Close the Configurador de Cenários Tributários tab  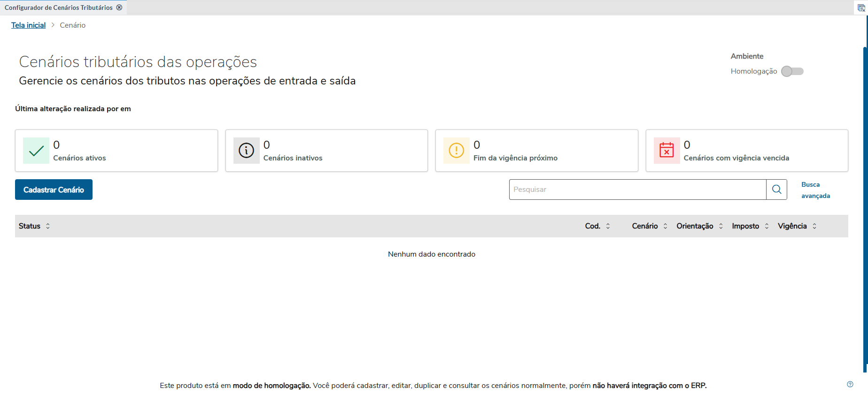119,8
